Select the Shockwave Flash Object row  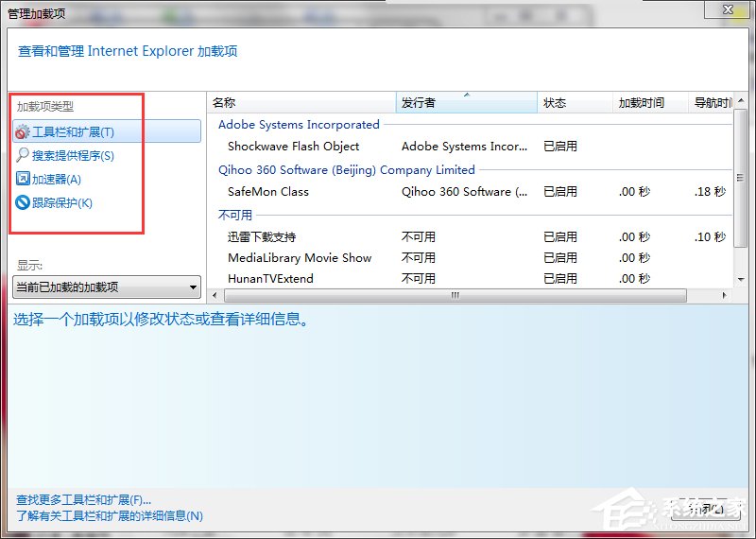coord(470,147)
